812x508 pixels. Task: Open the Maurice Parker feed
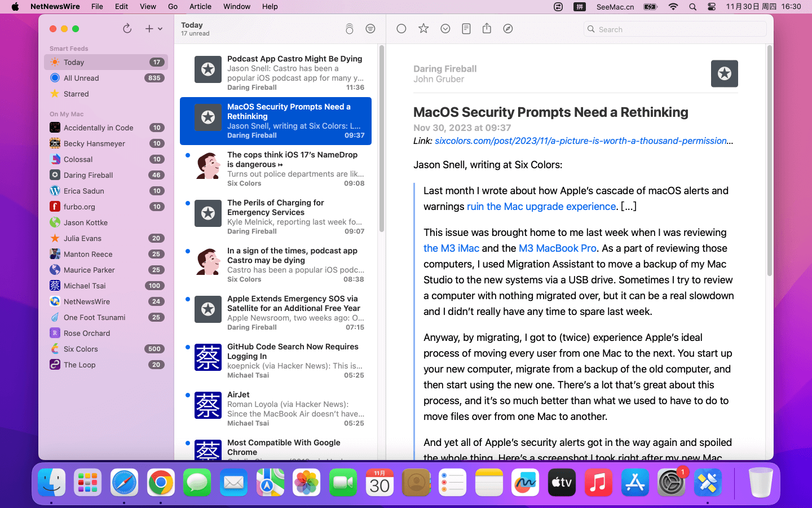(106, 270)
